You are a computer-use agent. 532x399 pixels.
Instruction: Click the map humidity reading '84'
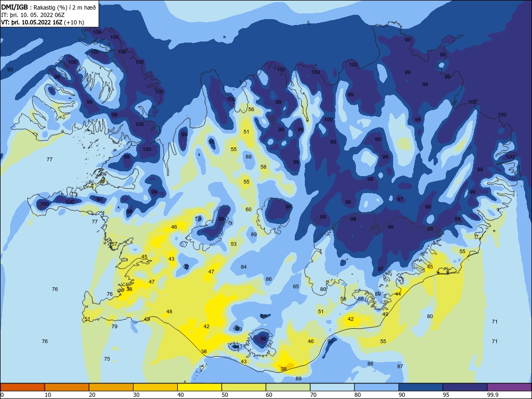244,267
